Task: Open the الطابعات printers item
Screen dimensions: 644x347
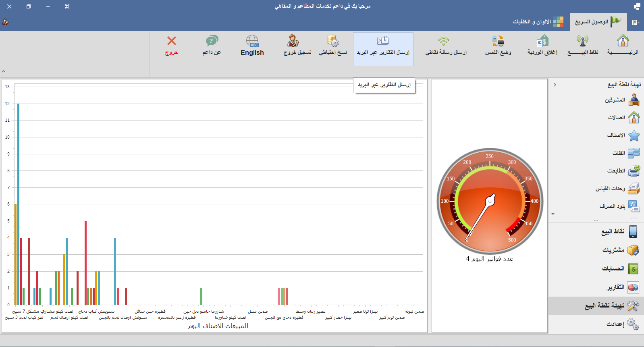Action: [623, 171]
